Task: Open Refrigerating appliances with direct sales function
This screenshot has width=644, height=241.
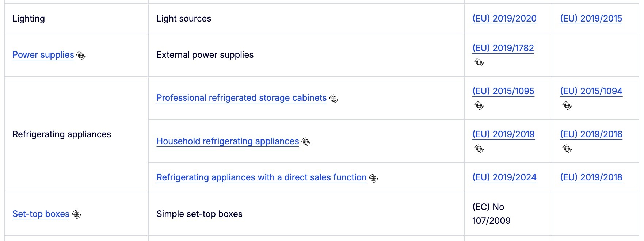Action: pyautogui.click(x=262, y=177)
